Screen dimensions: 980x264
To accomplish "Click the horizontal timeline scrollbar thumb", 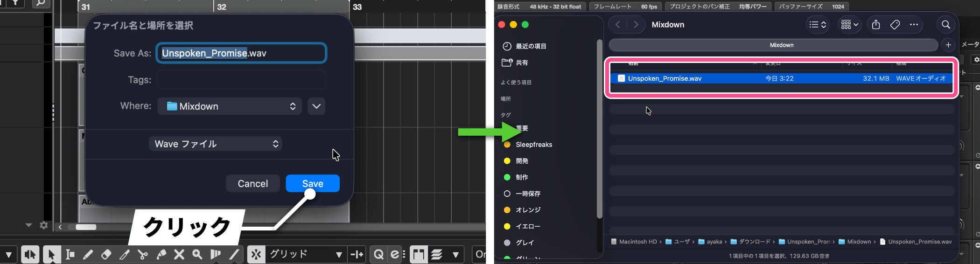I will pyautogui.click(x=86, y=227).
